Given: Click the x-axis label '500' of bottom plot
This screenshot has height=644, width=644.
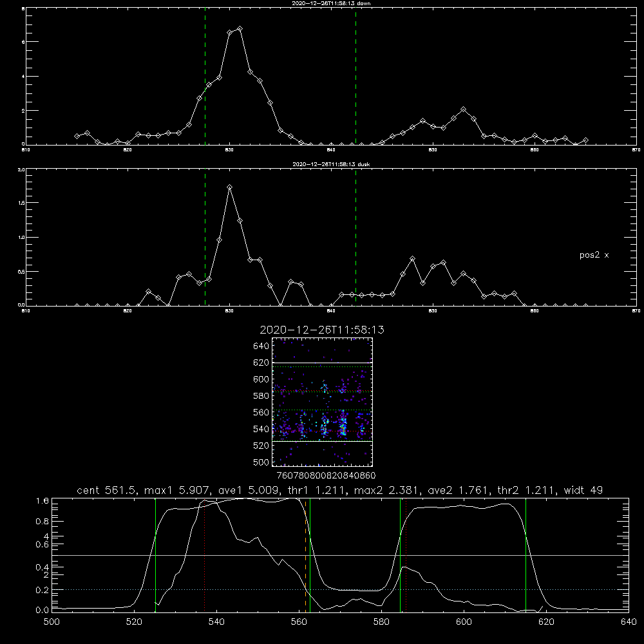Looking at the screenshot, I should click(x=52, y=622).
